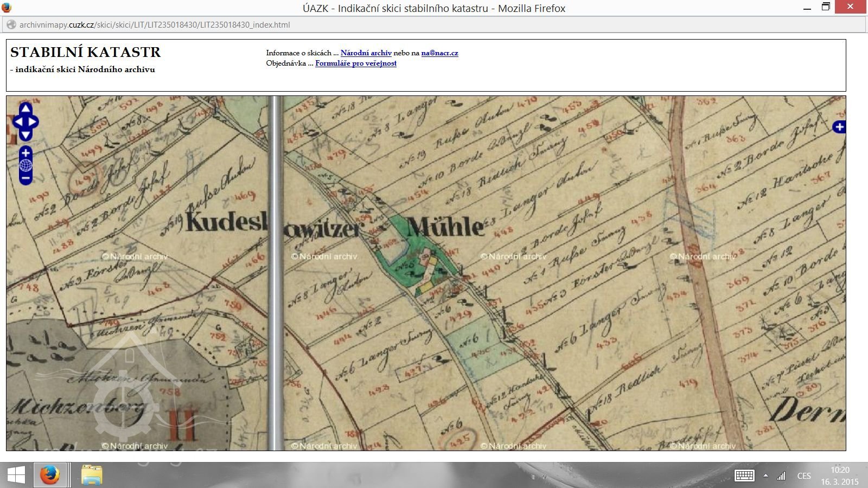The height and width of the screenshot is (488, 868).
Task: Zoom out using the map minus button
Action: [x=25, y=178]
